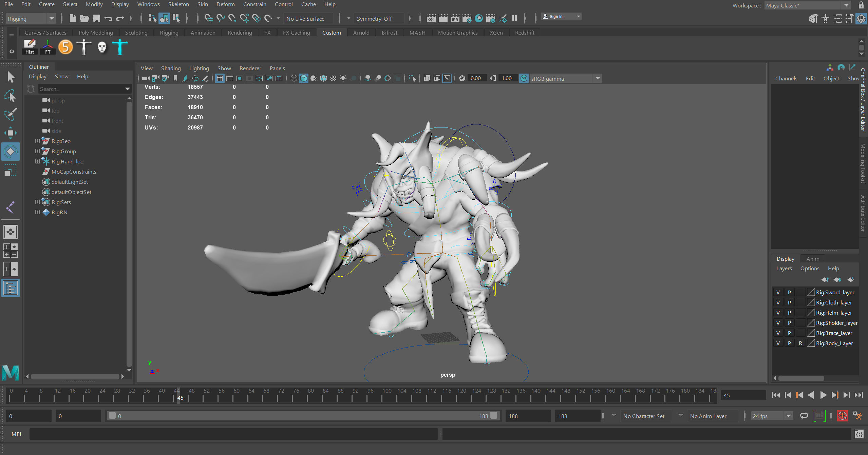868x455 pixels.
Task: Click the playback range slider bar
Action: pyautogui.click(x=303, y=416)
